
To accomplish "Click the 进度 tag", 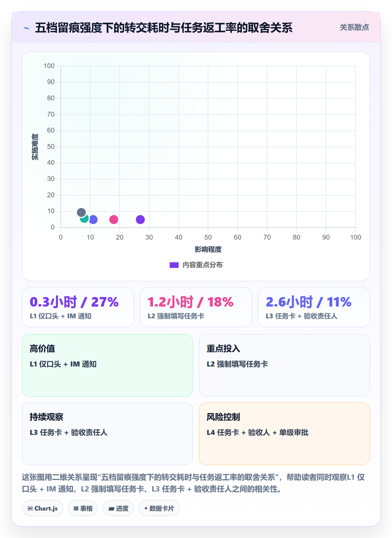I will point(118,508).
